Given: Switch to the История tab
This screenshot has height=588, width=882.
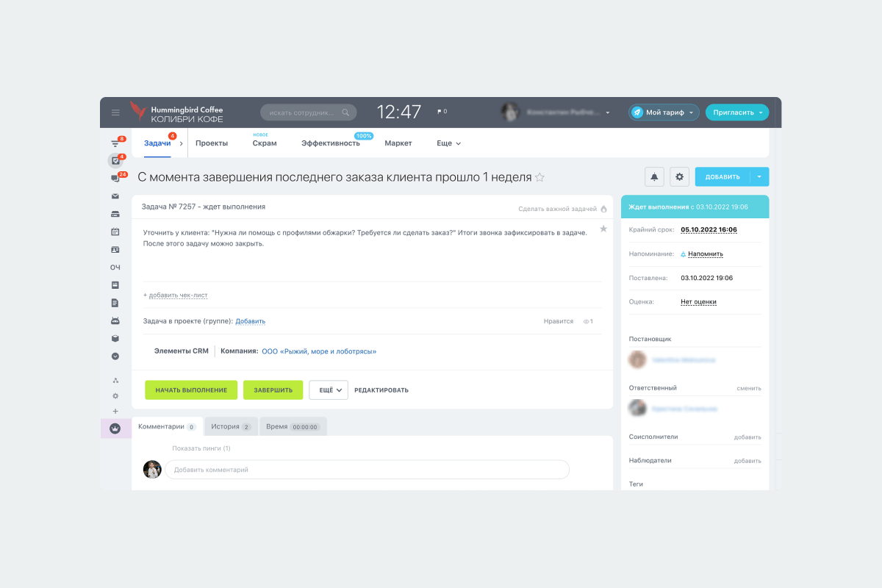Looking at the screenshot, I should pyautogui.click(x=231, y=426).
